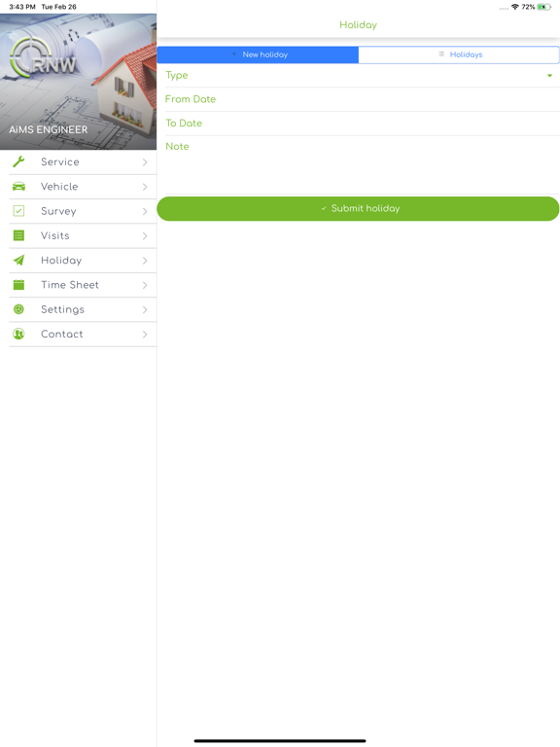The image size is (560, 747).
Task: Click the paper plane icon beside Holiday
Action: (x=18, y=260)
